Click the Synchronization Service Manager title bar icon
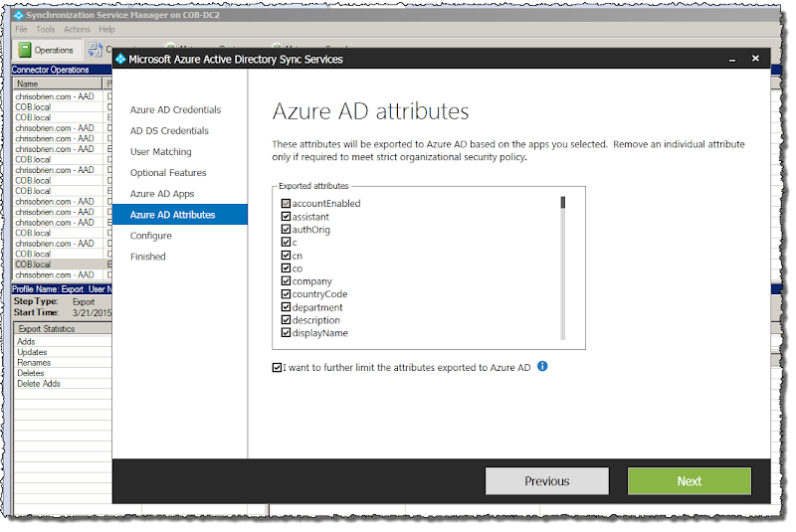Screen dimensions: 796x532 pos(19,15)
